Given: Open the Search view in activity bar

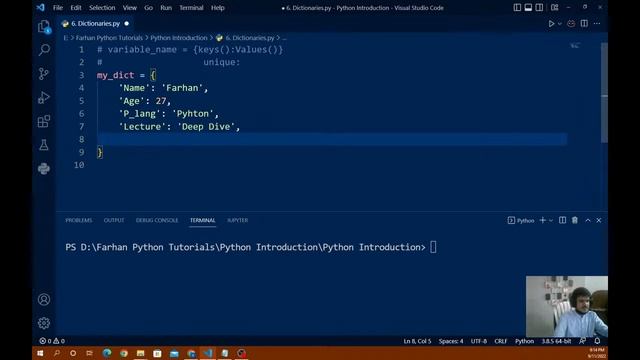Looking at the screenshot, I should click(44, 50).
